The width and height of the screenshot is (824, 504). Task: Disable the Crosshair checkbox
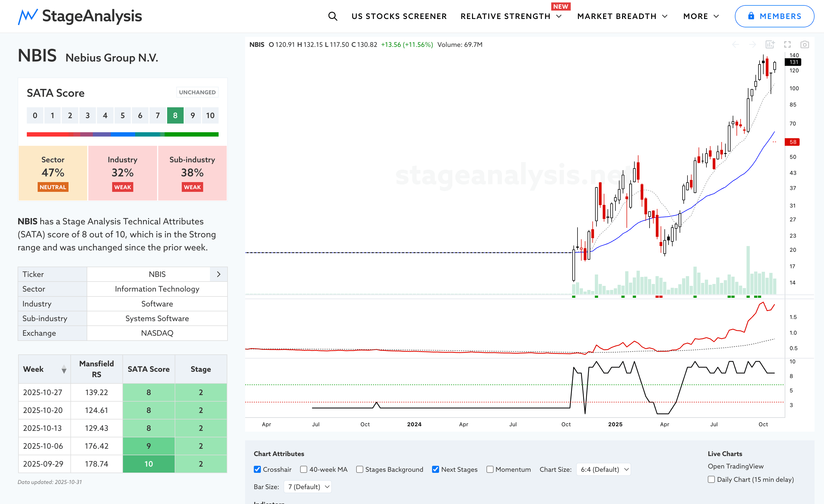tap(257, 469)
